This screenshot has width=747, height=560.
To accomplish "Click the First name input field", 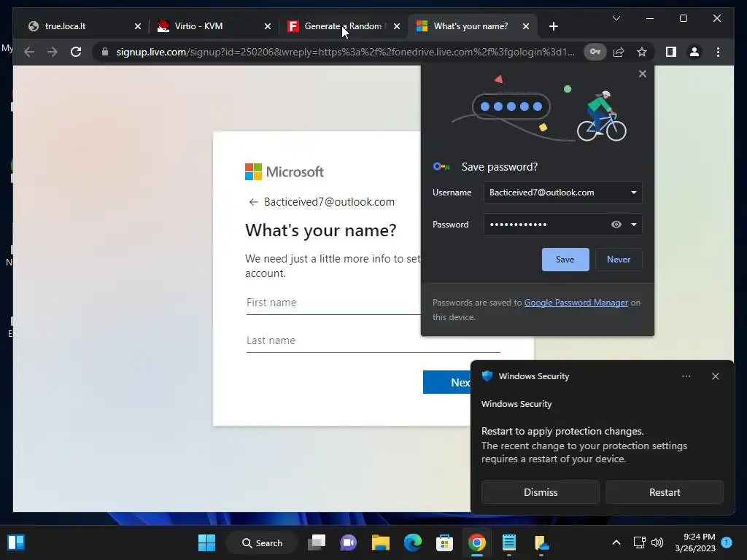I will click(x=333, y=303).
